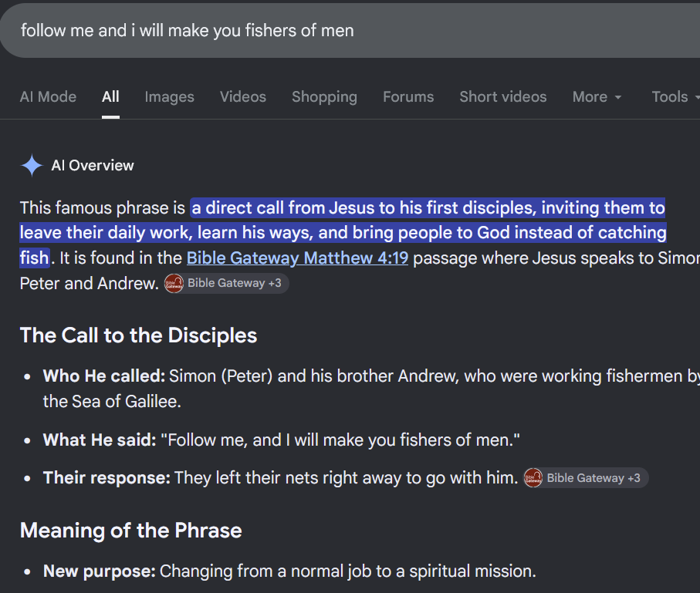700x593 pixels.
Task: Click the Meaning of the Phrase heading
Action: click(x=130, y=531)
